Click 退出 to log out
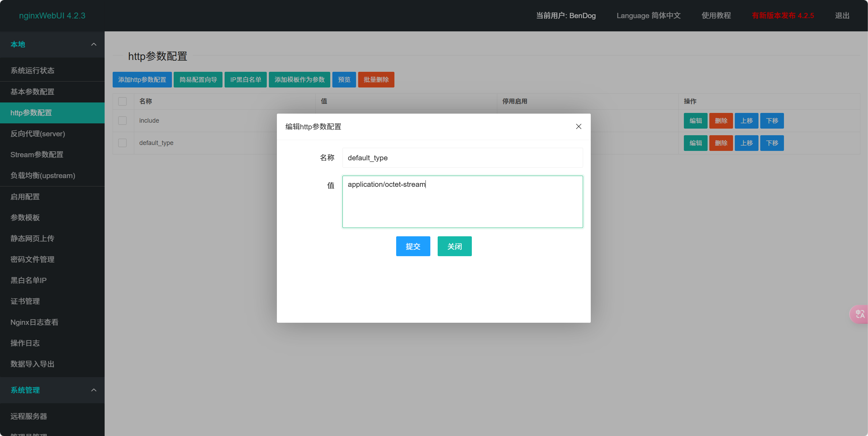Viewport: 868px width, 436px height. point(842,16)
